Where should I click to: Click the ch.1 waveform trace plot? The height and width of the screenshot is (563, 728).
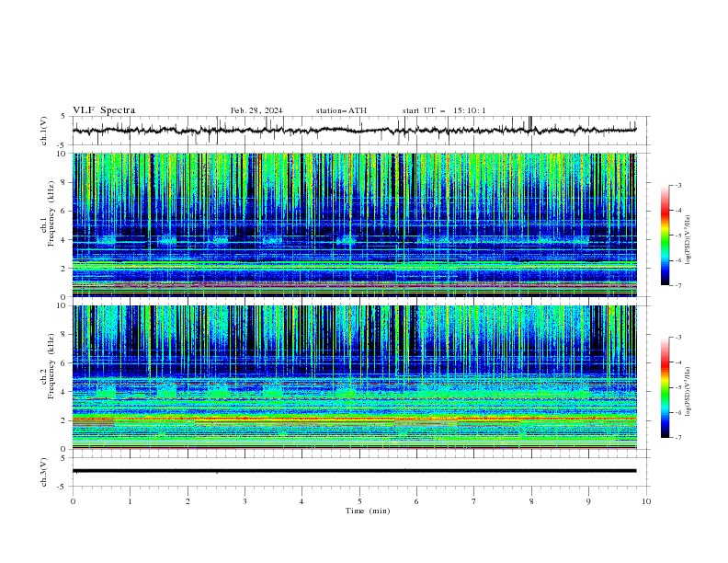pos(355,131)
